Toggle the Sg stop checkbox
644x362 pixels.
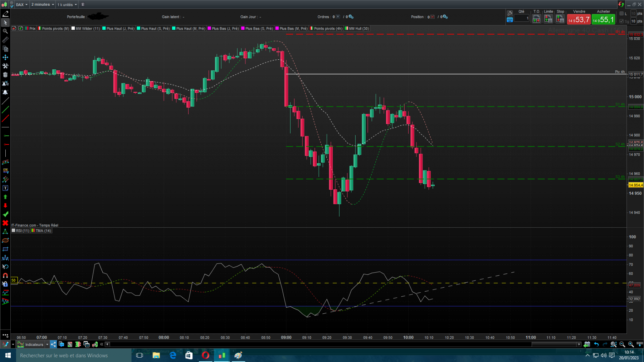pos(621,21)
